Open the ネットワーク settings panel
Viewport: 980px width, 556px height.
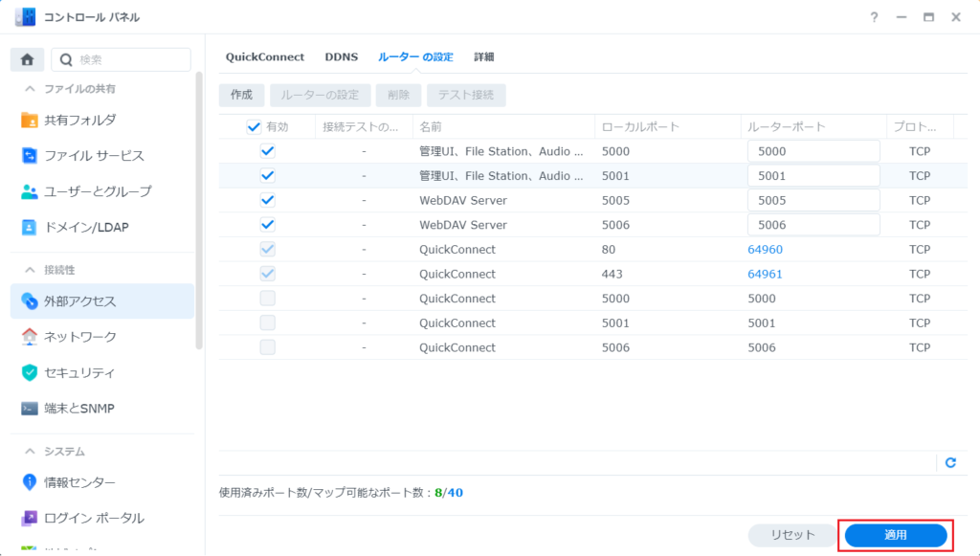pyautogui.click(x=80, y=337)
